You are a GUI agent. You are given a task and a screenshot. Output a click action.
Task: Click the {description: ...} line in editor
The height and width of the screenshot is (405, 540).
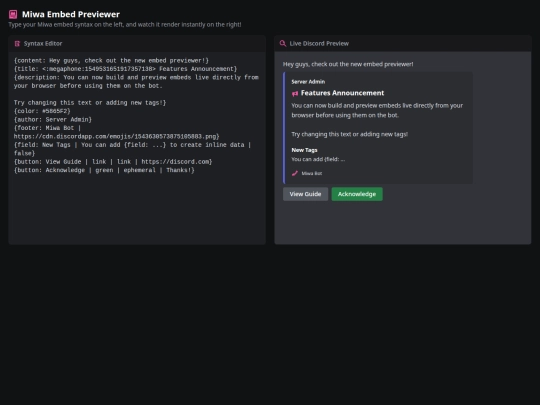click(x=136, y=82)
